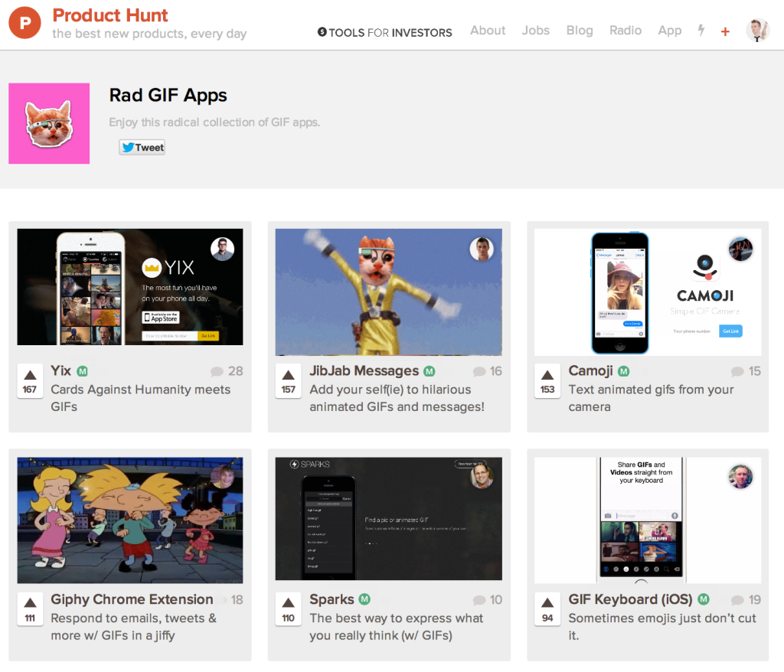Click 'Text animated gifs from your camera' tagline
This screenshot has height=672, width=784.
coord(651,398)
